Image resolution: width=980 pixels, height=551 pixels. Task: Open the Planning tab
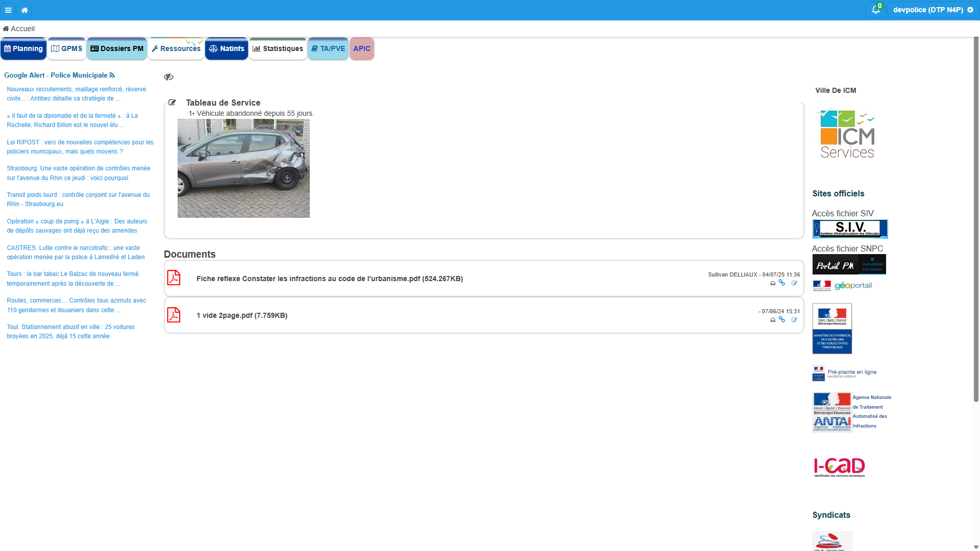point(23,48)
